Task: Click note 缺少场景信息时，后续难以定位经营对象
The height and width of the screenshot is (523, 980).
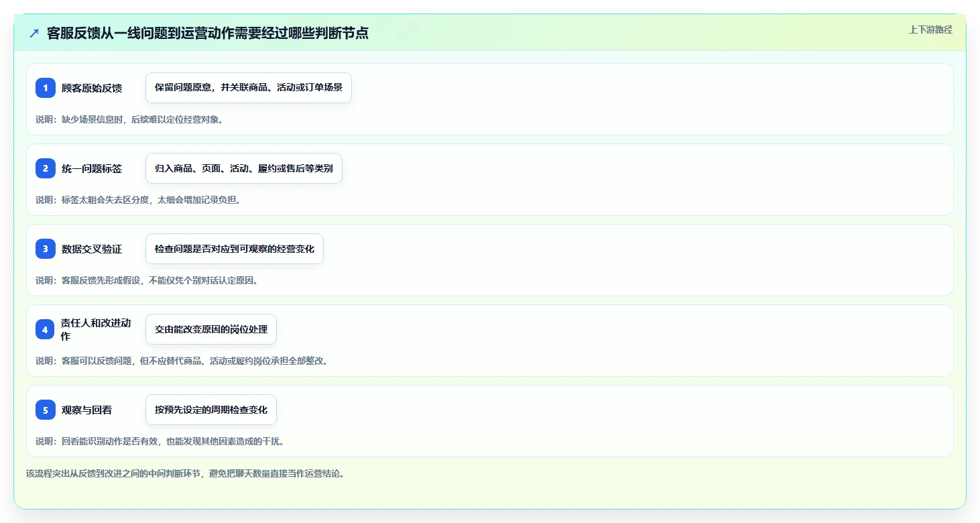Action: (x=129, y=119)
